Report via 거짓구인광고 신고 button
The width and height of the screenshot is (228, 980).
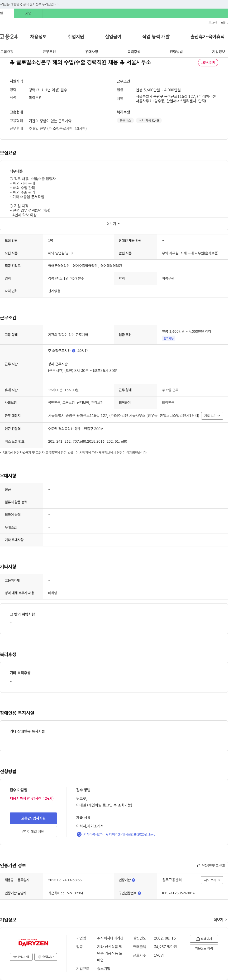[211, 866]
